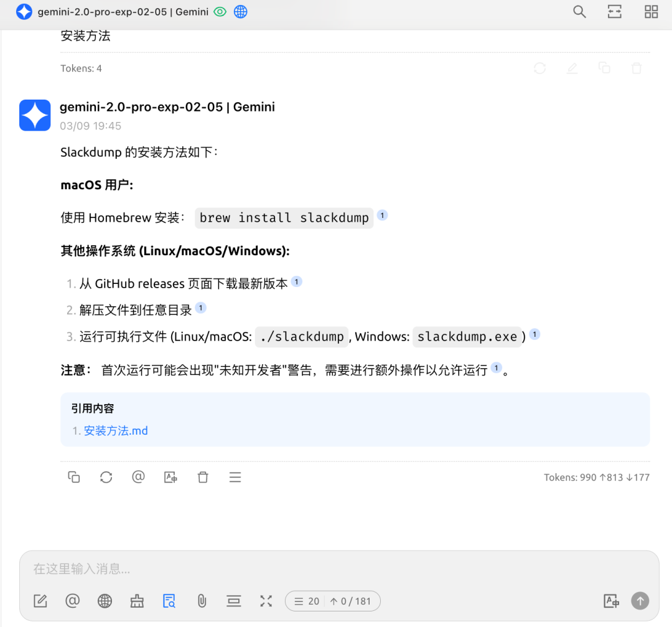Send the message with the arrow button
The height and width of the screenshot is (627, 672).
click(640, 601)
